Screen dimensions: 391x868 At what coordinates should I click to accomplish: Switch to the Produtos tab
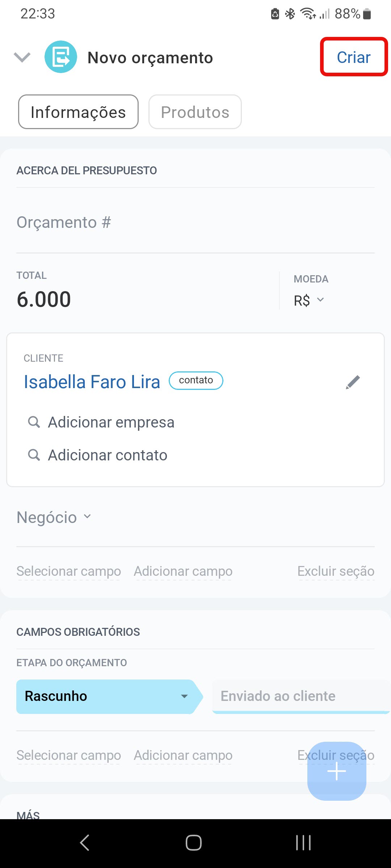pyautogui.click(x=195, y=112)
